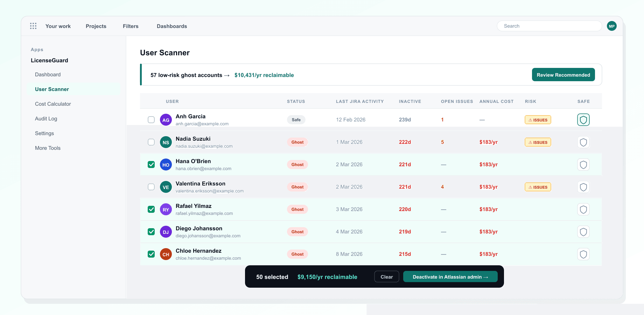Image resolution: width=644 pixels, height=315 pixels.
Task: Open the Projects menu
Action: 96,26
